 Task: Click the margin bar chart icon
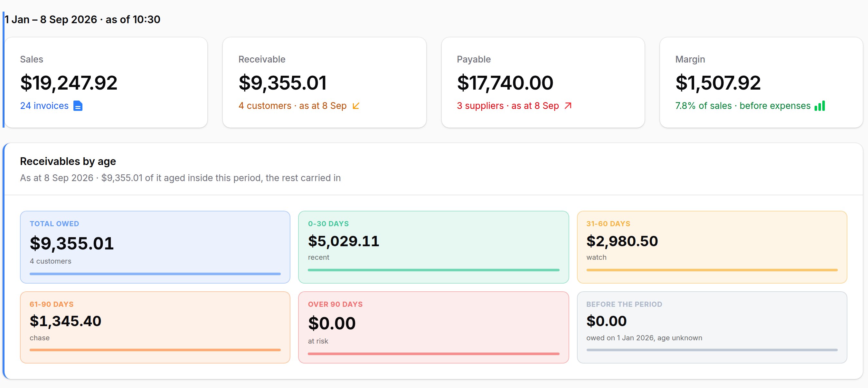point(820,106)
